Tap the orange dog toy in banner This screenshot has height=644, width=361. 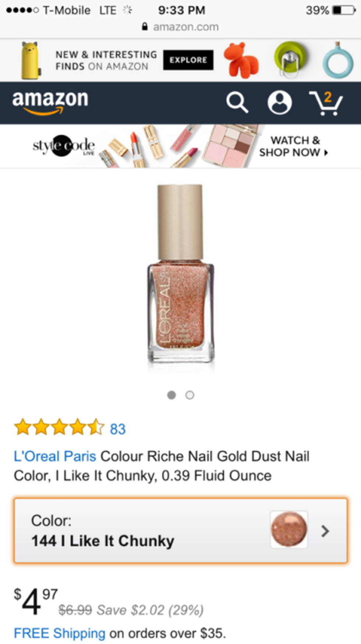coord(241,60)
